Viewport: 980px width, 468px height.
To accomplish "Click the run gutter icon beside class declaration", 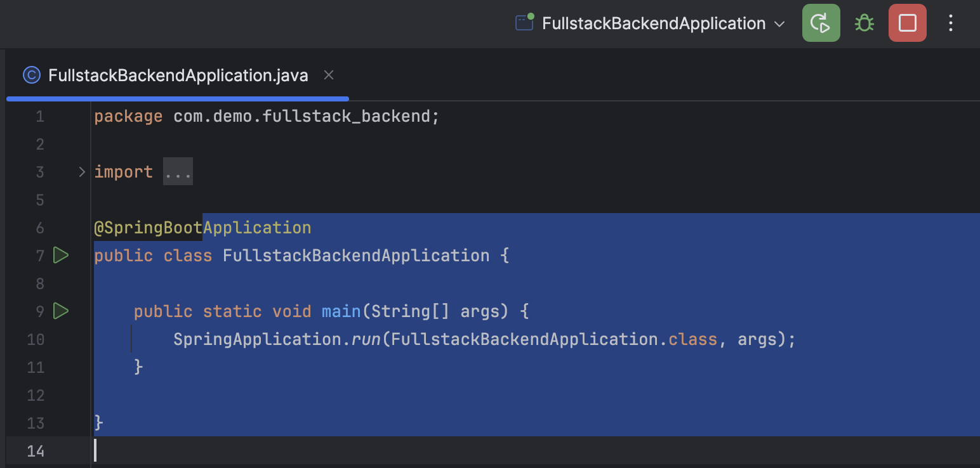I will click(x=60, y=256).
